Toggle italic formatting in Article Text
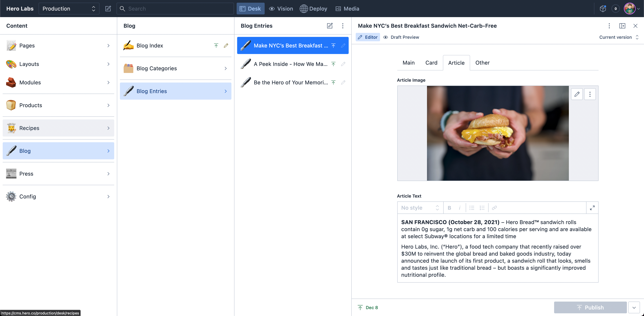The height and width of the screenshot is (316, 644). coord(460,208)
